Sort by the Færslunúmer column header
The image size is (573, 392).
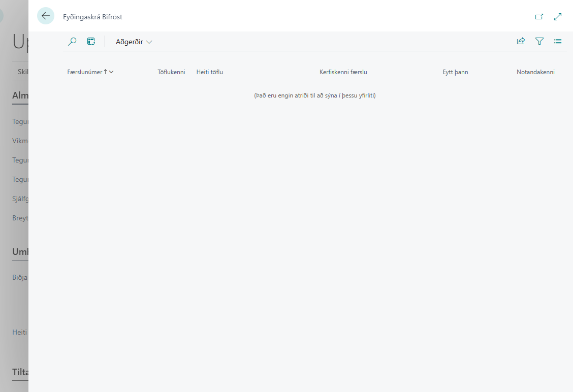click(90, 72)
